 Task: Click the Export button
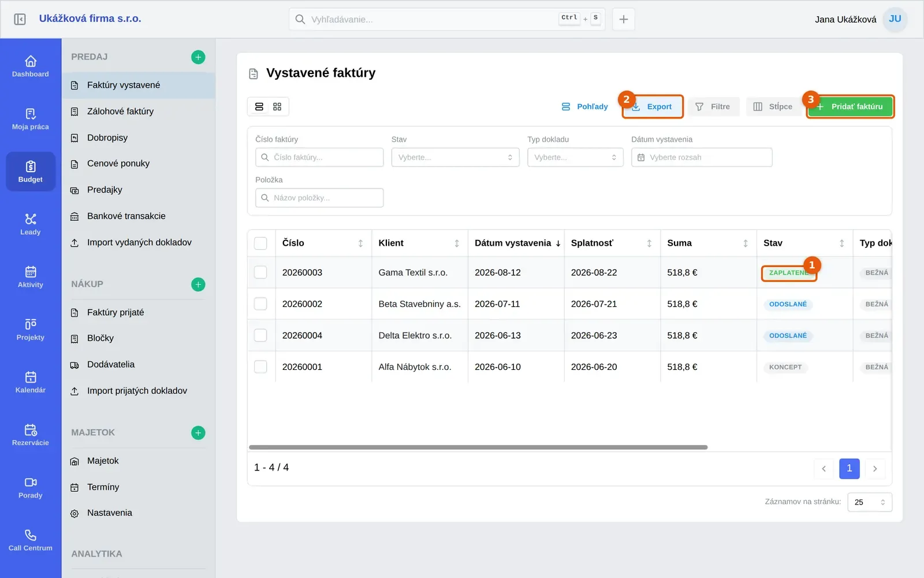(653, 107)
